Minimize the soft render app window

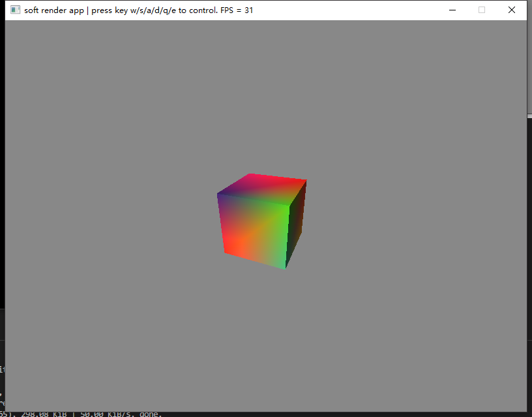452,10
